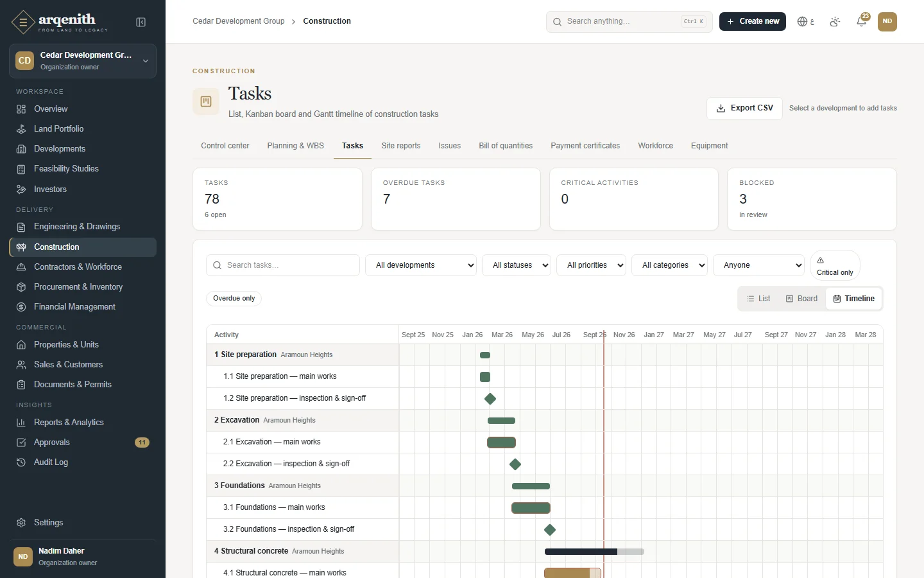The height and width of the screenshot is (578, 924).
Task: Select the Timeline view
Action: (x=853, y=299)
